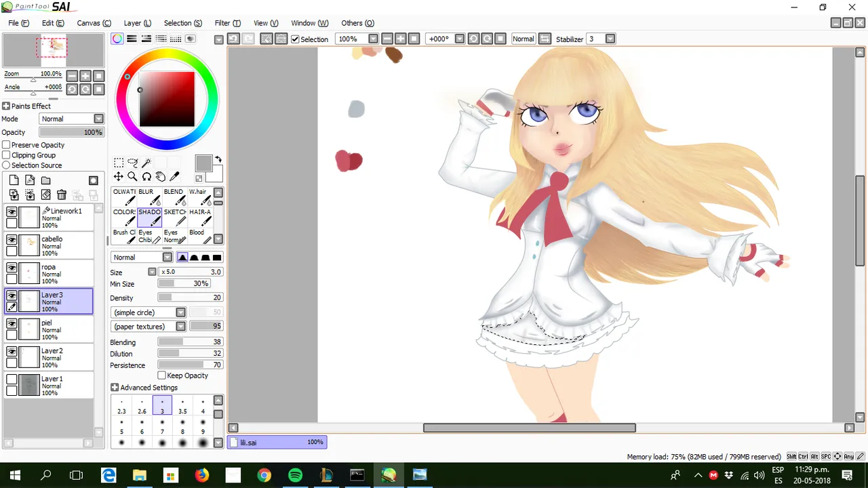868x488 pixels.
Task: Open the Selection menu
Action: [x=182, y=23]
